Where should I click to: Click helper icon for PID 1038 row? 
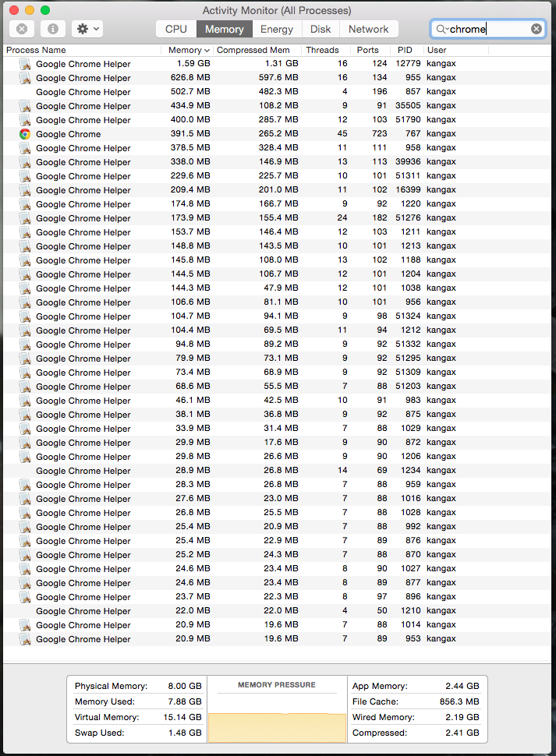25,288
